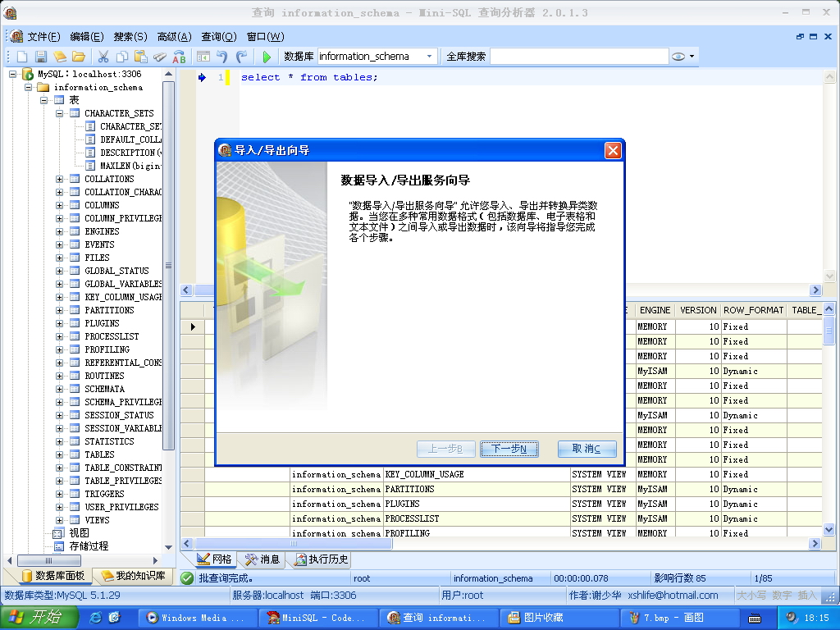Click the KEY_COLUMN_USAGE cell in results
The width and height of the screenshot is (840, 630).
coord(477,475)
